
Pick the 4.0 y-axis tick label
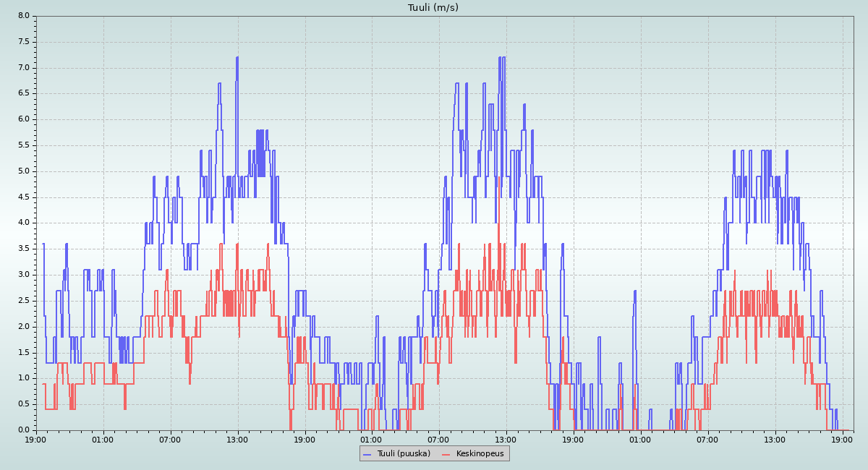click(23, 223)
